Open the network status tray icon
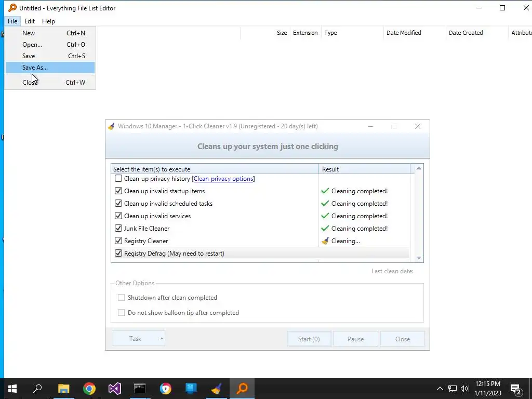This screenshot has width=532, height=399. tap(453, 389)
